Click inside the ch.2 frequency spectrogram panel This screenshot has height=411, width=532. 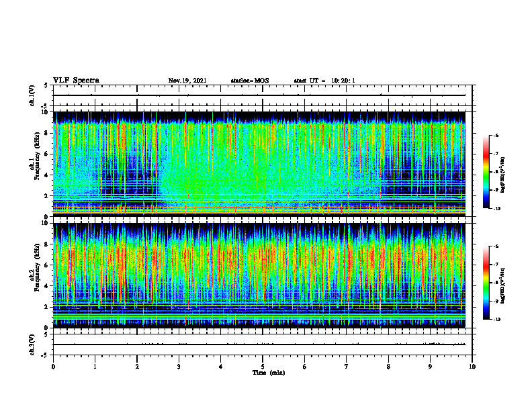tap(259, 275)
